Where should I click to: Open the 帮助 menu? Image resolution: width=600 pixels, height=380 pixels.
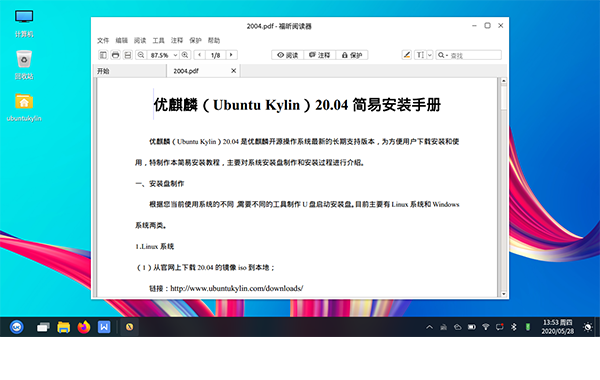point(214,40)
